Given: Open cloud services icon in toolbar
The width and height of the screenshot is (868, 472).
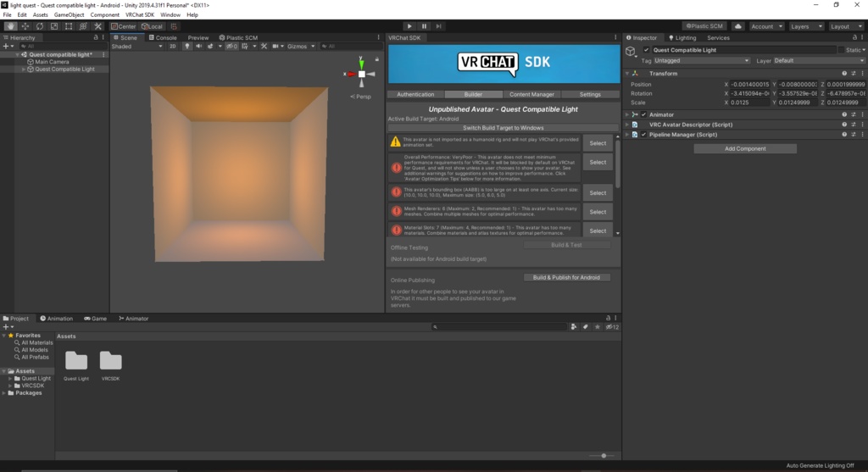Looking at the screenshot, I should click(738, 26).
